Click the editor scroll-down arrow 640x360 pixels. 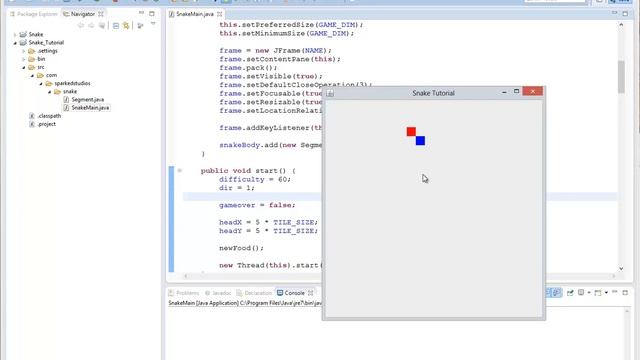621,269
